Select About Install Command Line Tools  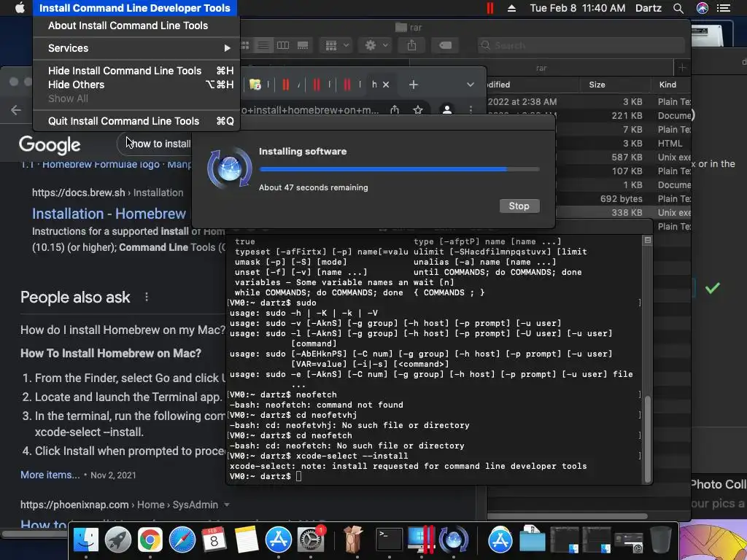tap(136, 26)
